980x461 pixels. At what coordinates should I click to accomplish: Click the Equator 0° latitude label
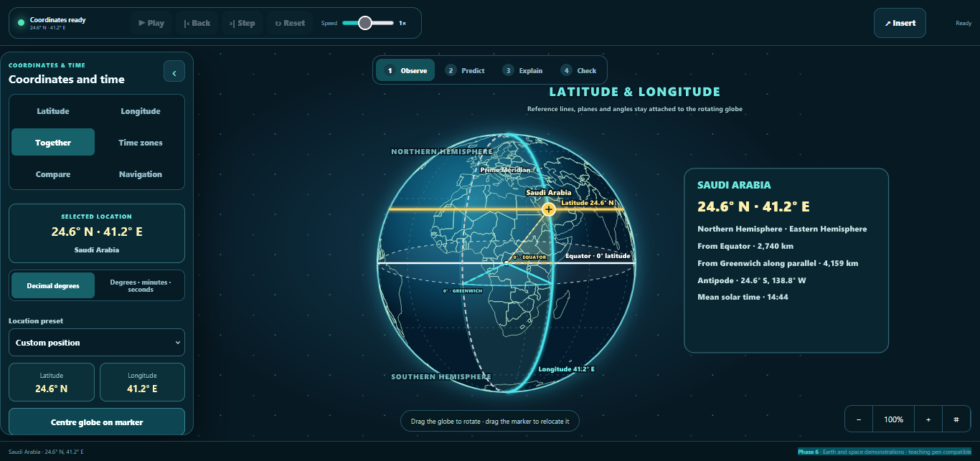[x=598, y=256]
